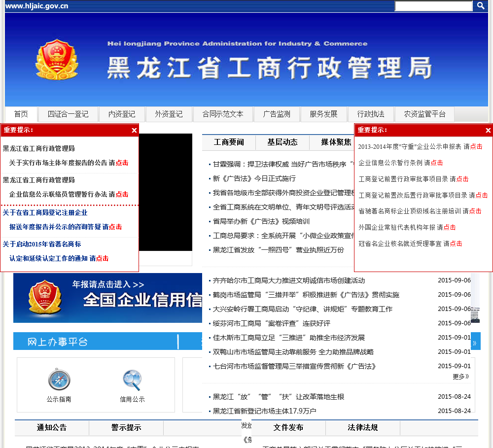Go to 广告监测 navigation item
Image resolution: width=493 pixels, height=448 pixels.
(277, 114)
